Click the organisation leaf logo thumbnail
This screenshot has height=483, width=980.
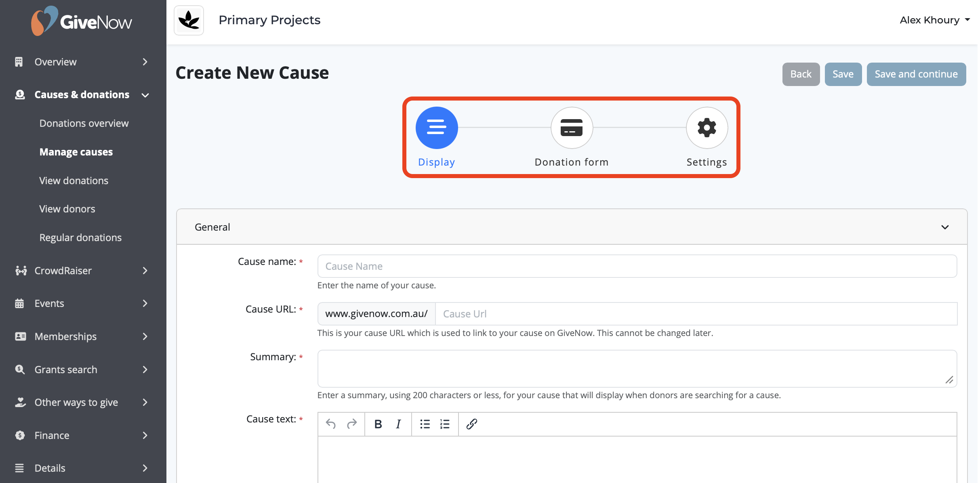click(x=189, y=20)
